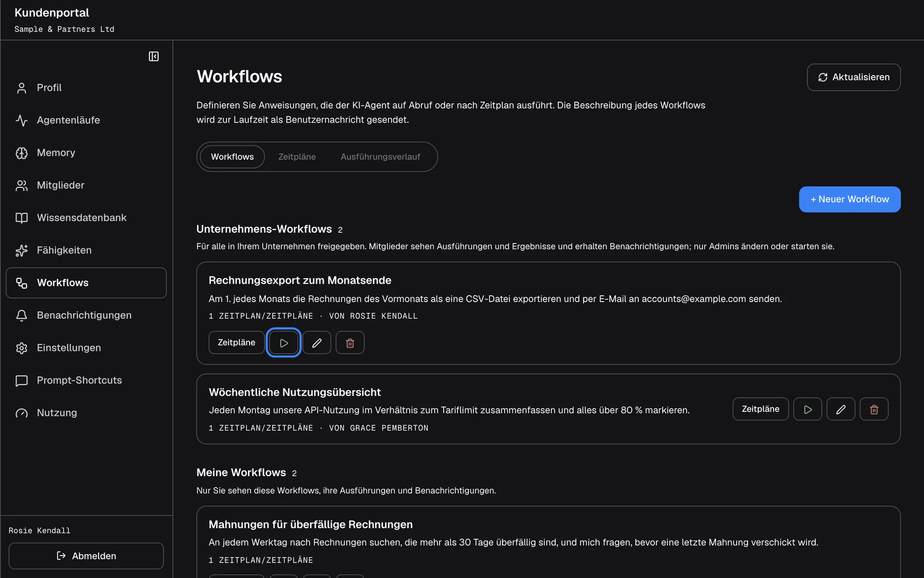The image size is (924, 578).
Task: Switch to the Zeitpläne tab
Action: coord(297,157)
